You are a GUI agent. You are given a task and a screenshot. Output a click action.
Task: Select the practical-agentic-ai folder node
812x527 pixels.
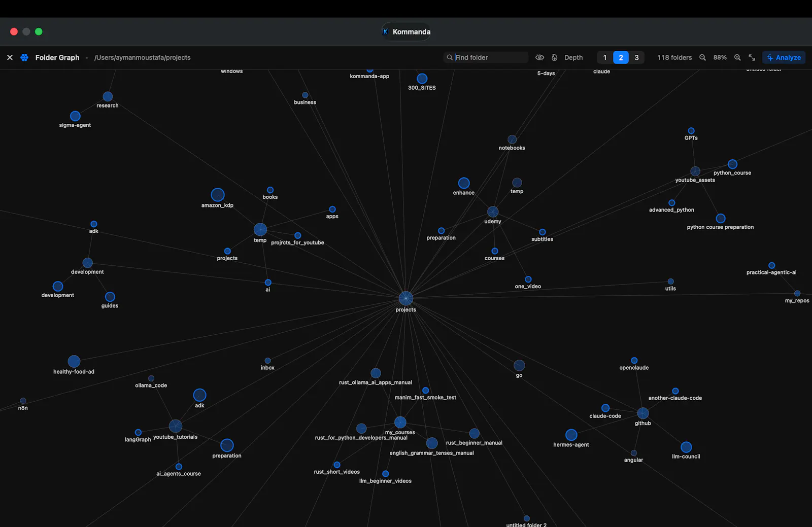[772, 265]
